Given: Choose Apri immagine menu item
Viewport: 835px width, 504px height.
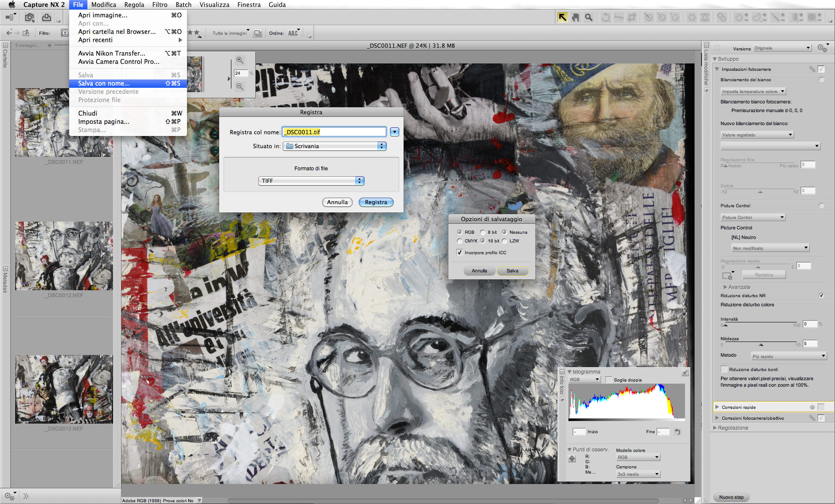Looking at the screenshot, I should tap(128, 15).
